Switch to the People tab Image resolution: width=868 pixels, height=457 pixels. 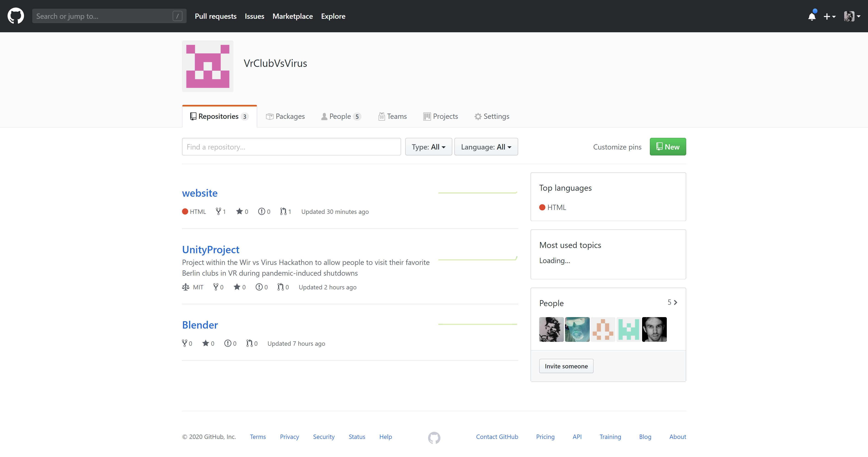pyautogui.click(x=341, y=116)
